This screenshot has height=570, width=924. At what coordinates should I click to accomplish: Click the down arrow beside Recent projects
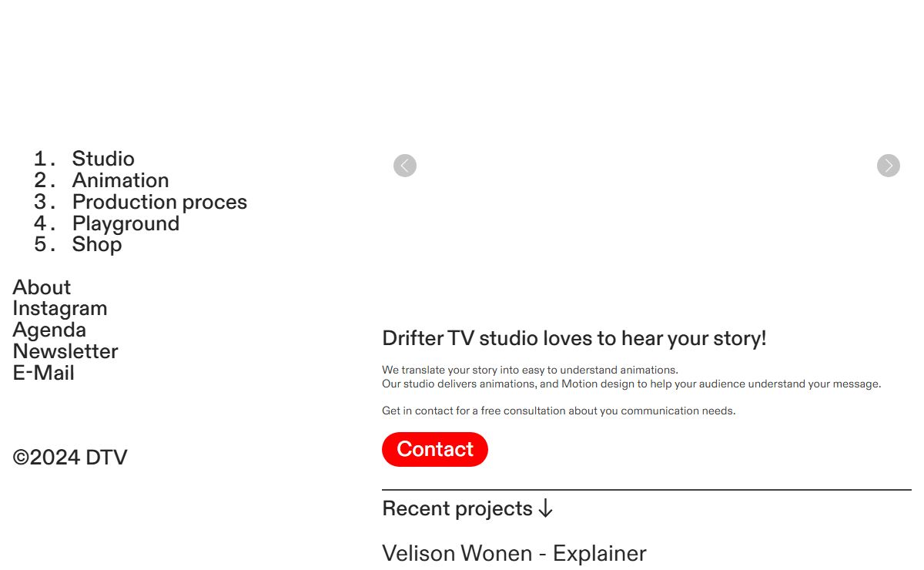point(545,509)
